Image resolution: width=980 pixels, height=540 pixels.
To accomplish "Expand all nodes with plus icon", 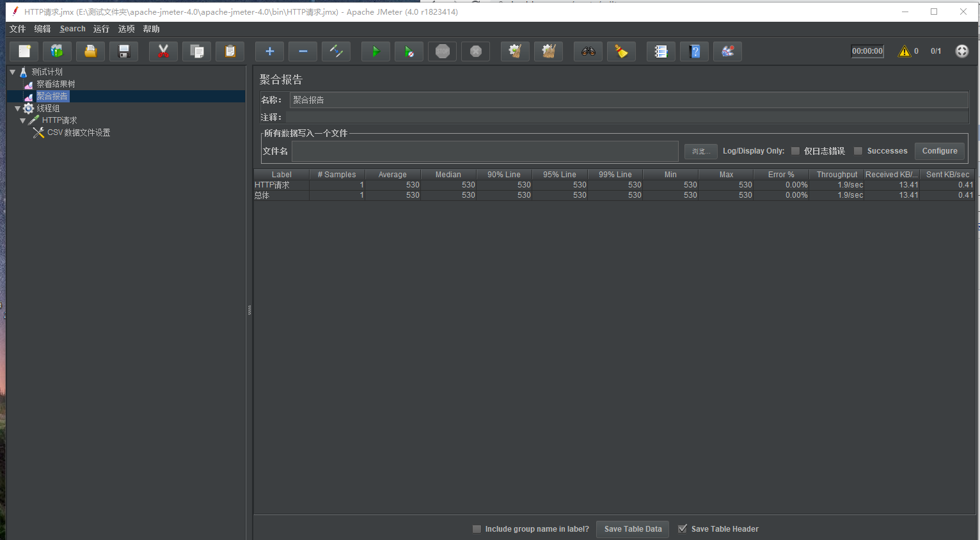I will point(269,51).
